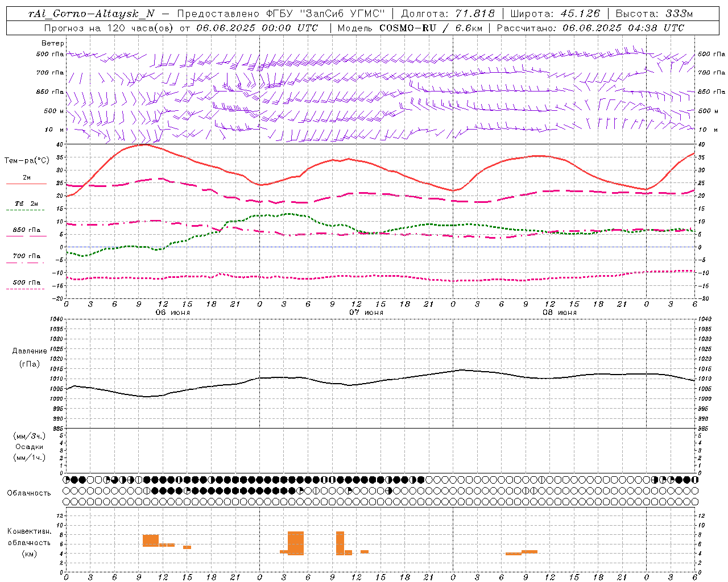Click the wide orange convective bar early 07 июня

point(296,543)
